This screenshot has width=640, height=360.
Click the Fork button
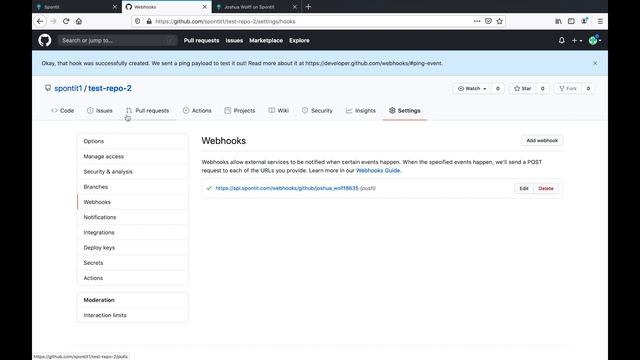pos(568,88)
